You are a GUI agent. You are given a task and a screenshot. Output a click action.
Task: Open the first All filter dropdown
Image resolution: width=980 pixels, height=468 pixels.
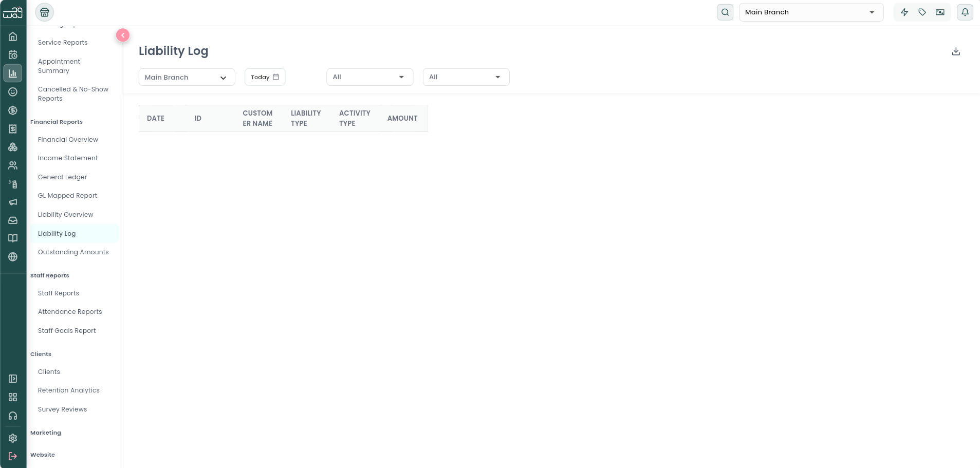point(370,77)
